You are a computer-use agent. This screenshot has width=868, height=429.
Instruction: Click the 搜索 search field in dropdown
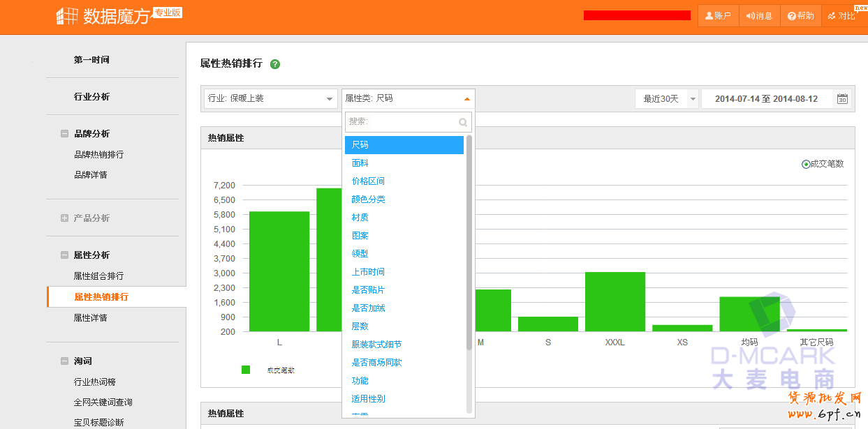point(402,122)
